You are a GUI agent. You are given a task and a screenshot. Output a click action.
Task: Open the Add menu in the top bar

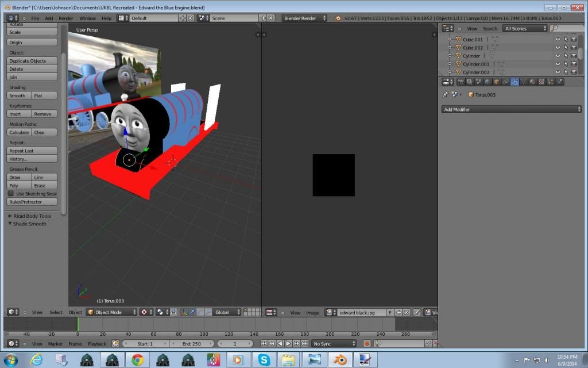coord(49,18)
